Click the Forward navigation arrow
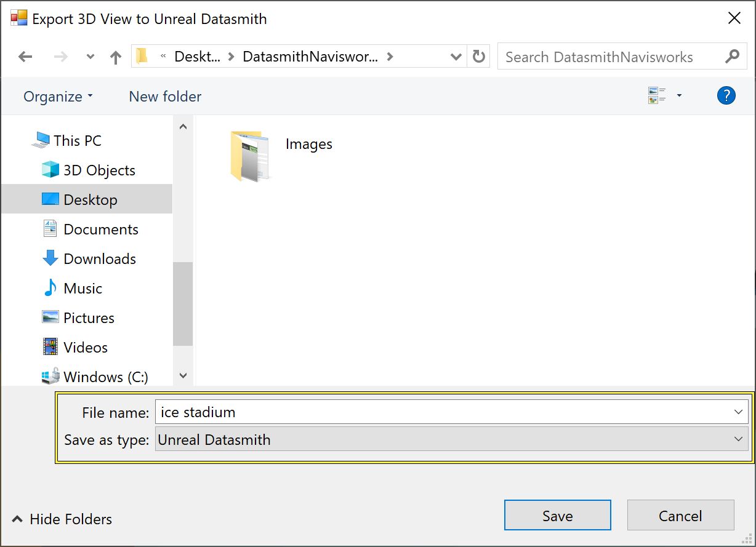 61,57
